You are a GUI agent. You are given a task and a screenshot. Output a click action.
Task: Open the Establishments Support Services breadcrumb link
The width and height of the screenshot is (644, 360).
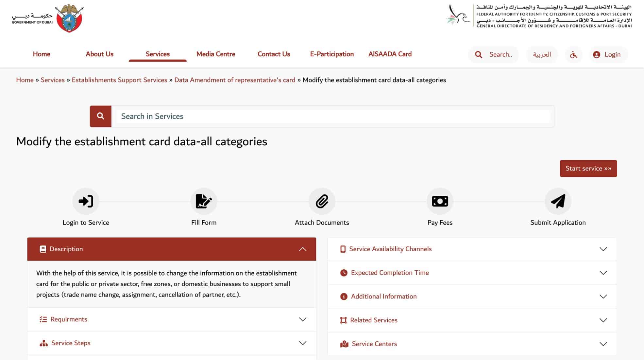[119, 80]
